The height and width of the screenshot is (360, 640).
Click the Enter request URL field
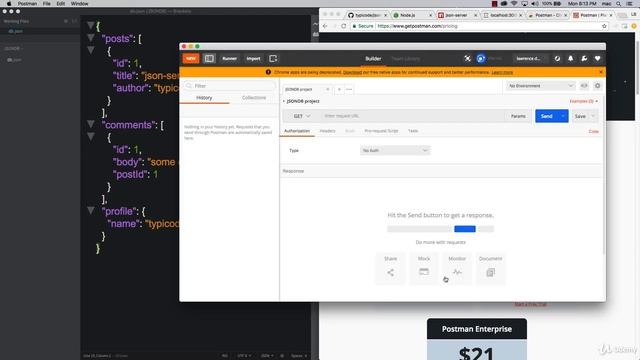point(412,116)
